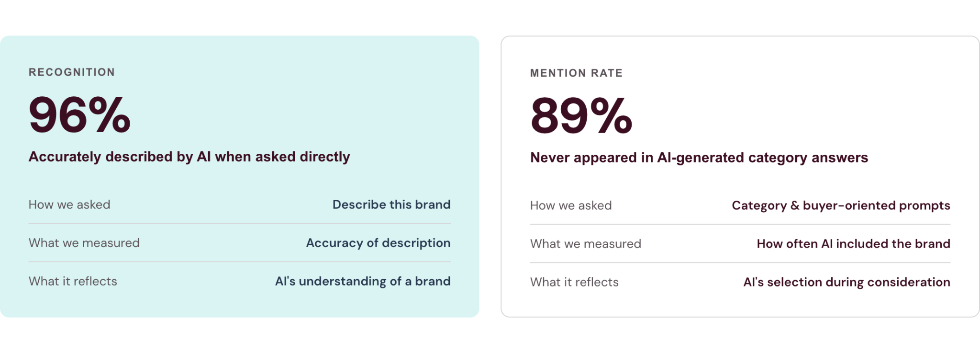Click the 96% recognition figure

(79, 114)
